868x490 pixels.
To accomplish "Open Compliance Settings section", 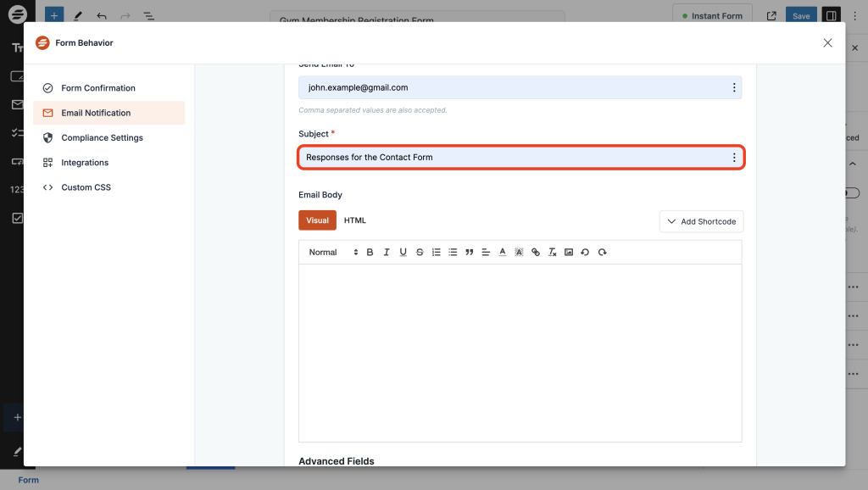I will click(x=102, y=138).
